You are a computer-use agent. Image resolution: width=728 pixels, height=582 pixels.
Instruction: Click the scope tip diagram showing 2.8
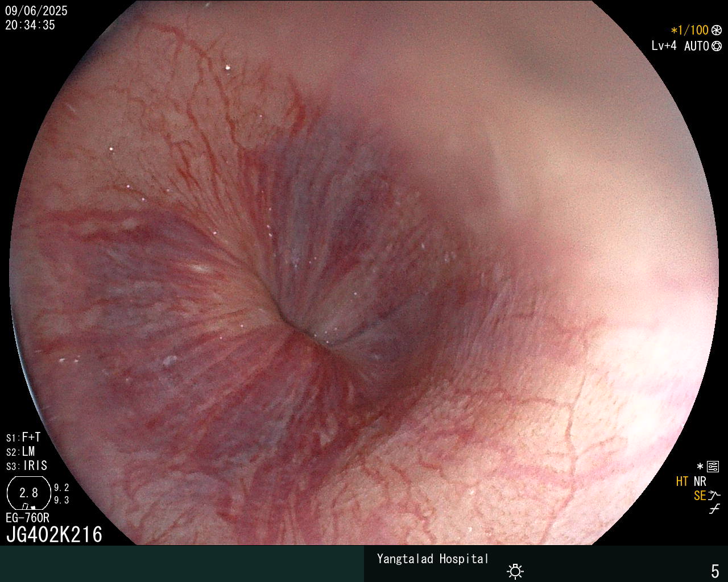pos(29,493)
